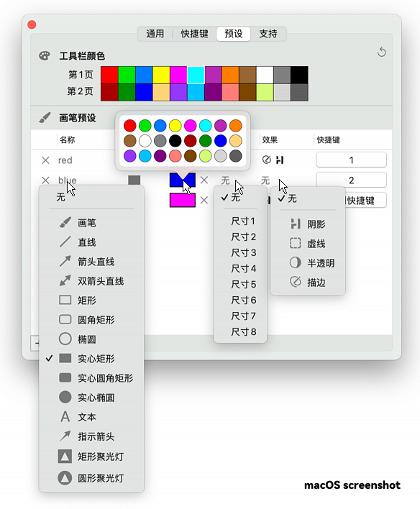Pick black circle in color popover

(x=175, y=141)
